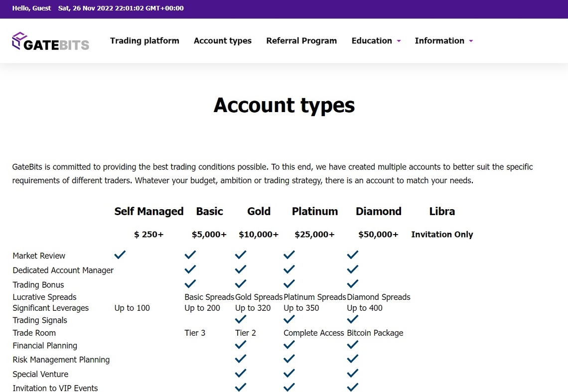Click Financial Planning checkmark under Platinum
Viewport: 568px width, 392px height.
coord(289,345)
